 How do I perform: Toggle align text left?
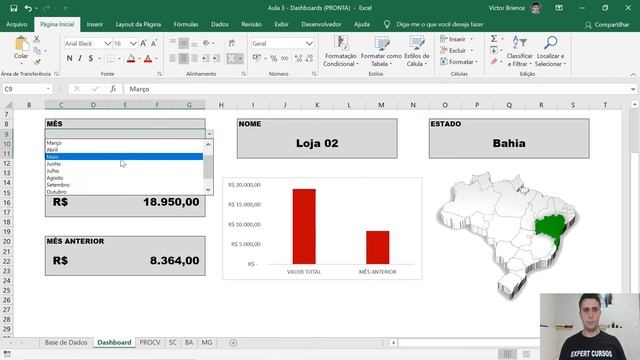click(173, 58)
